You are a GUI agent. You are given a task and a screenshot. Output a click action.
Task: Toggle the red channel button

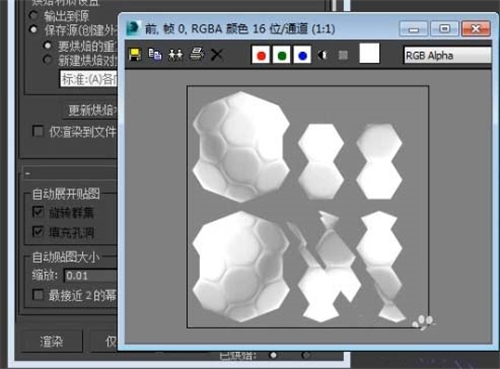pyautogui.click(x=261, y=55)
